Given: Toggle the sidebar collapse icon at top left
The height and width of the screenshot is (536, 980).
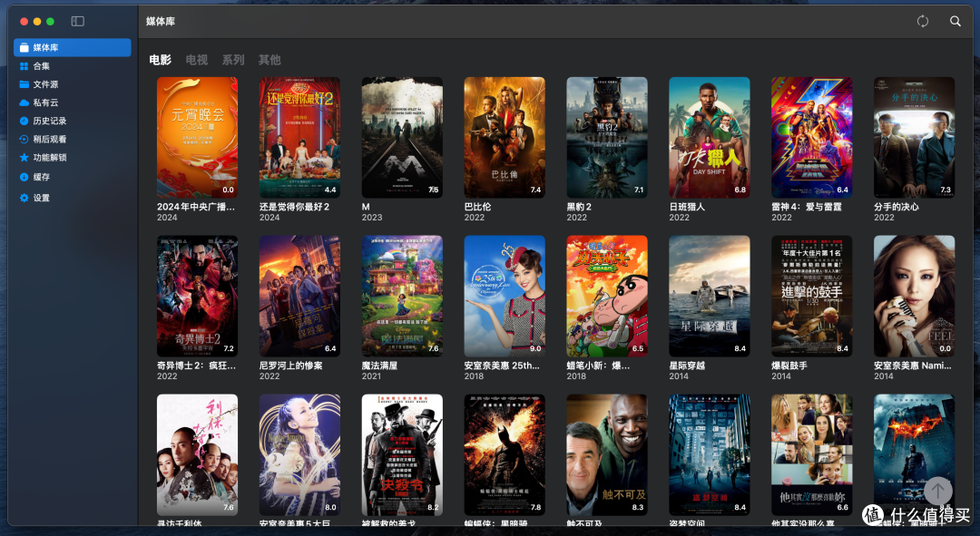Looking at the screenshot, I should pos(77,20).
